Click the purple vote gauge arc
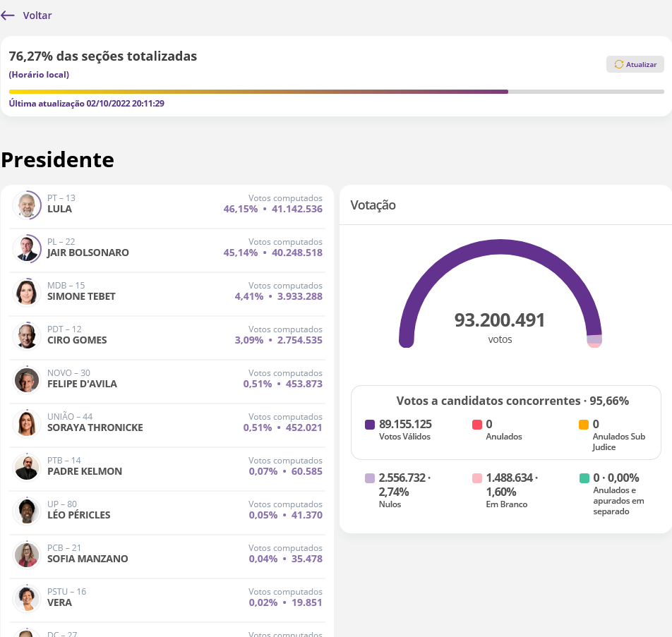The image size is (672, 637). pos(500,247)
